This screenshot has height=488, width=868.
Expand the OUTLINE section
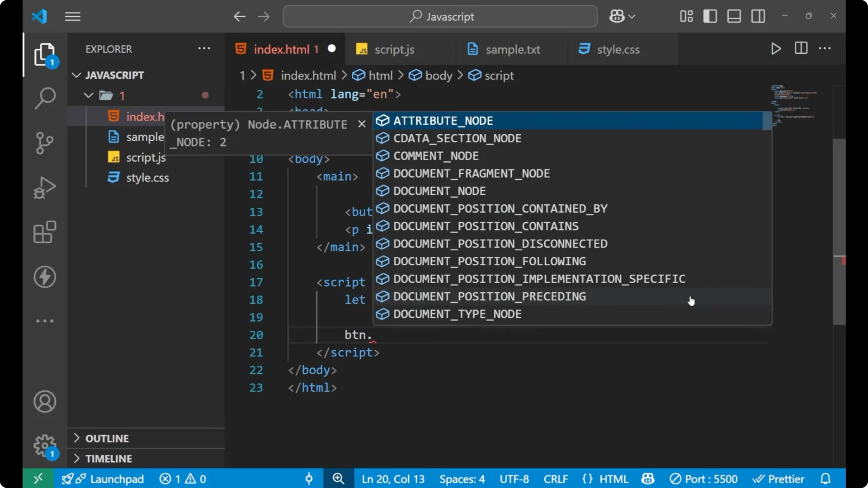(x=107, y=438)
